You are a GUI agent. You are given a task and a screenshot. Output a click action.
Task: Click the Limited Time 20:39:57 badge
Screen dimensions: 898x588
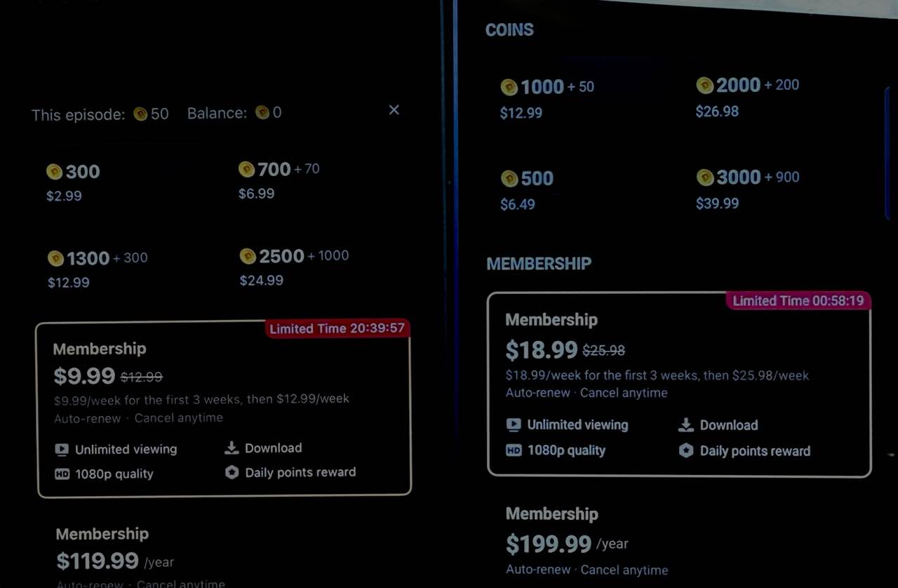pyautogui.click(x=337, y=328)
